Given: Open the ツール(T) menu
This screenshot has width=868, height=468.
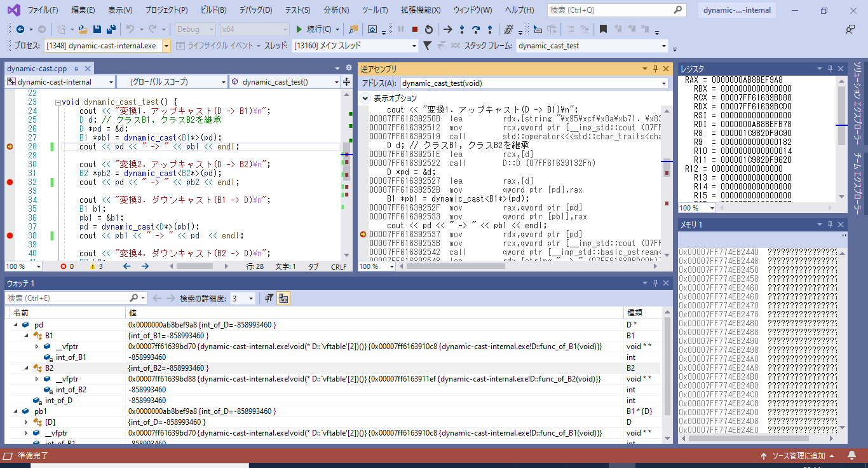Looking at the screenshot, I should coord(374,10).
